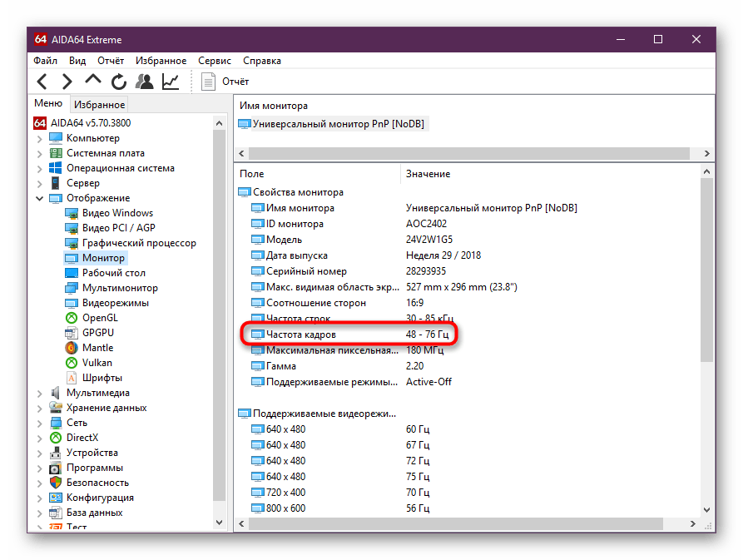Click the Сервер tower icon

(x=56, y=183)
